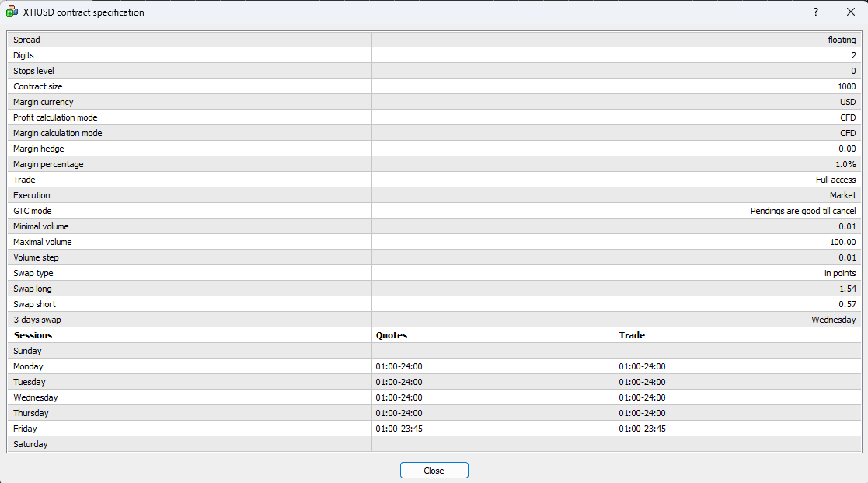
Task: Select the Execution row label
Action: tap(32, 195)
